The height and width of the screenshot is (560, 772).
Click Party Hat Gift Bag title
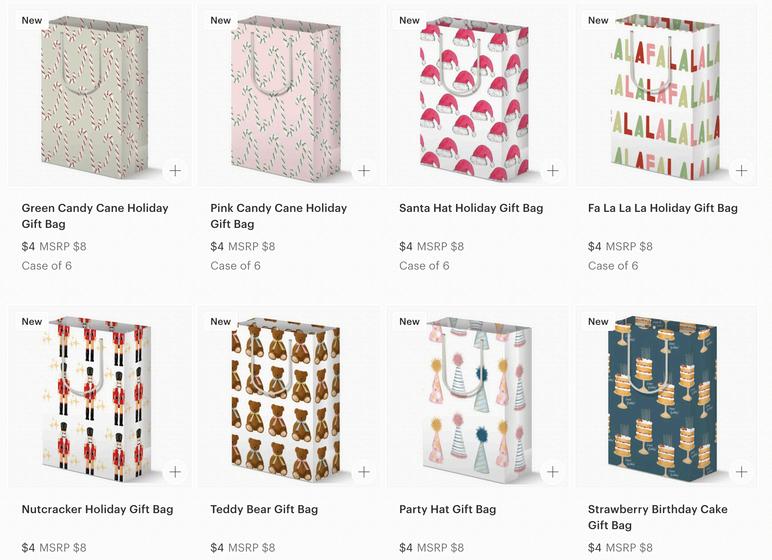[x=447, y=509]
